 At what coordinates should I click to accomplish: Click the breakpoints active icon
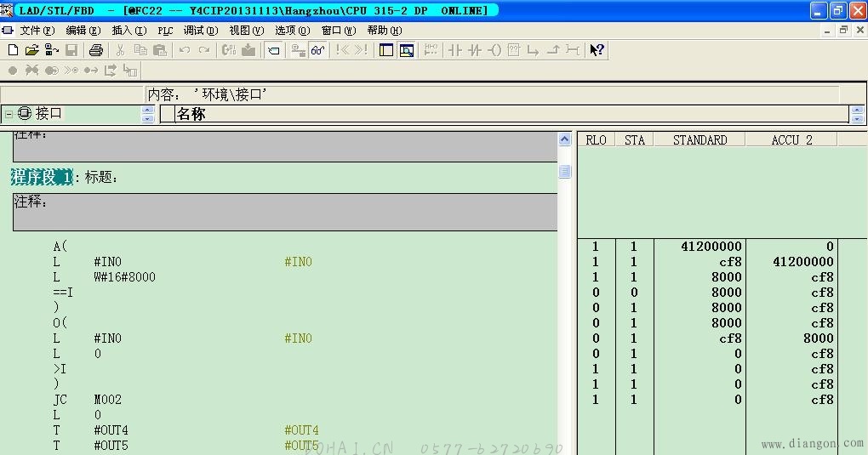coord(51,71)
